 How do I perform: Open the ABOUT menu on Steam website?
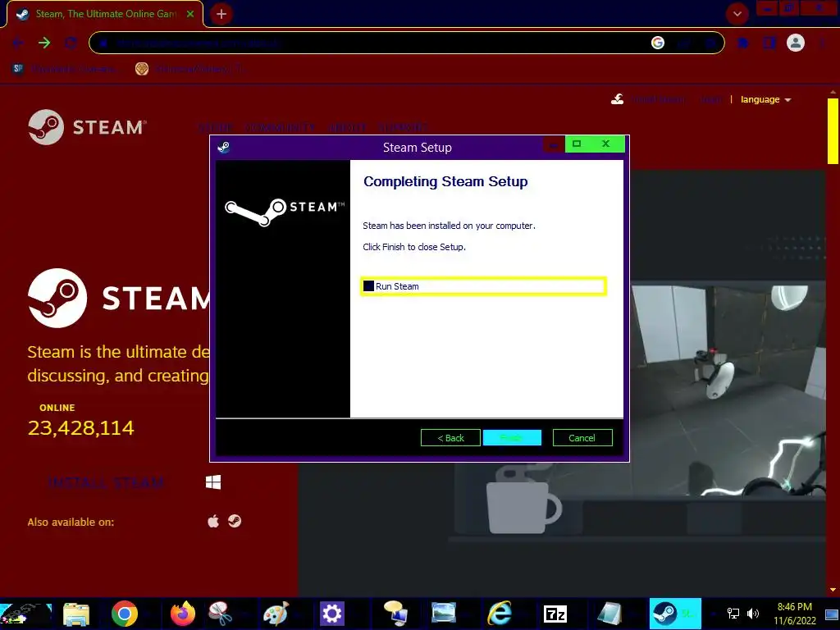coord(347,127)
